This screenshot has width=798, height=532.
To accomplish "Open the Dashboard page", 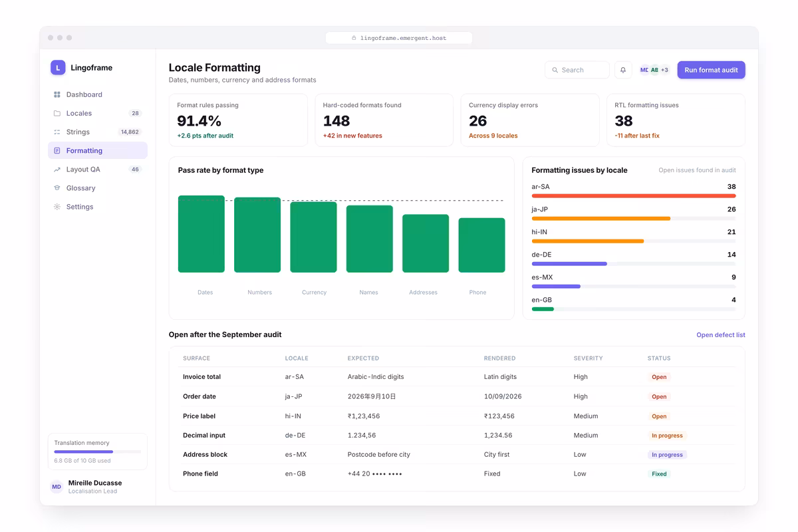I will [98, 94].
